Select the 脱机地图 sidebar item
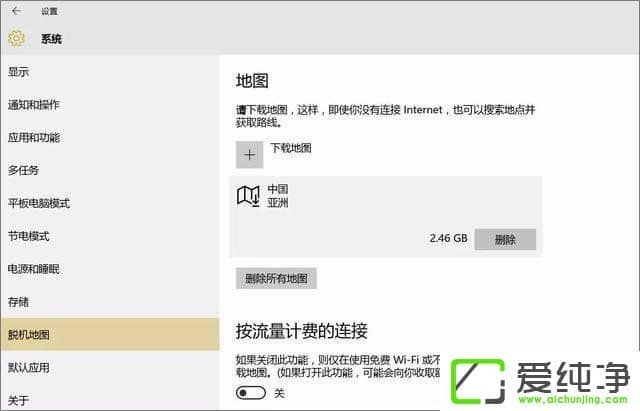The width and height of the screenshot is (640, 411). (110, 334)
